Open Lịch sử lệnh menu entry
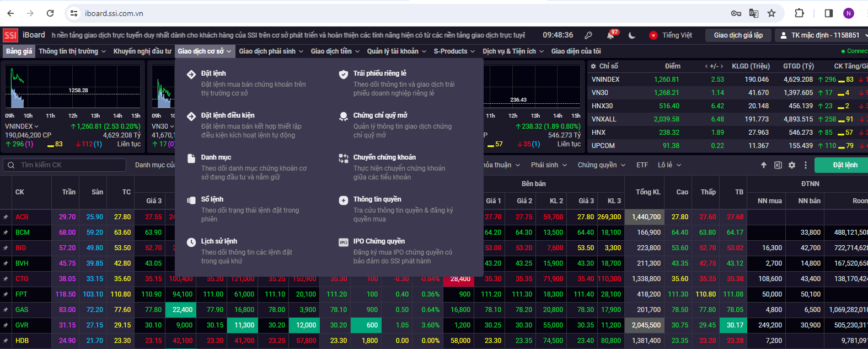868x349 pixels. click(219, 241)
